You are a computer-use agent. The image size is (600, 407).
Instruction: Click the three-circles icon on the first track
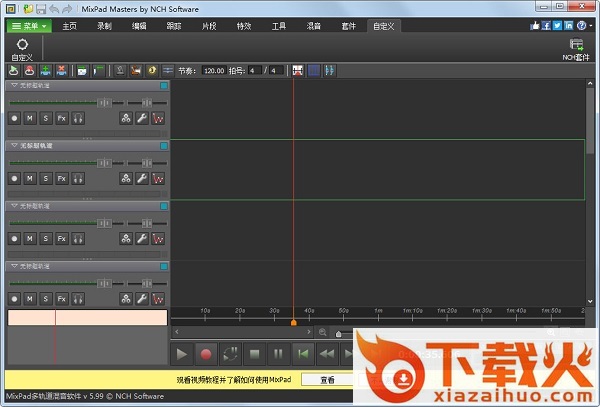126,118
